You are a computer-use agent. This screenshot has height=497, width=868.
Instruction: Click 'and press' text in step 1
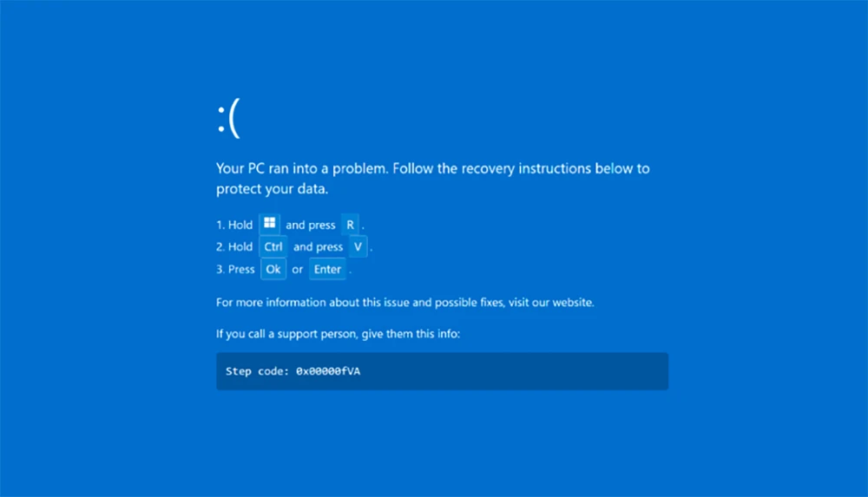tap(310, 226)
